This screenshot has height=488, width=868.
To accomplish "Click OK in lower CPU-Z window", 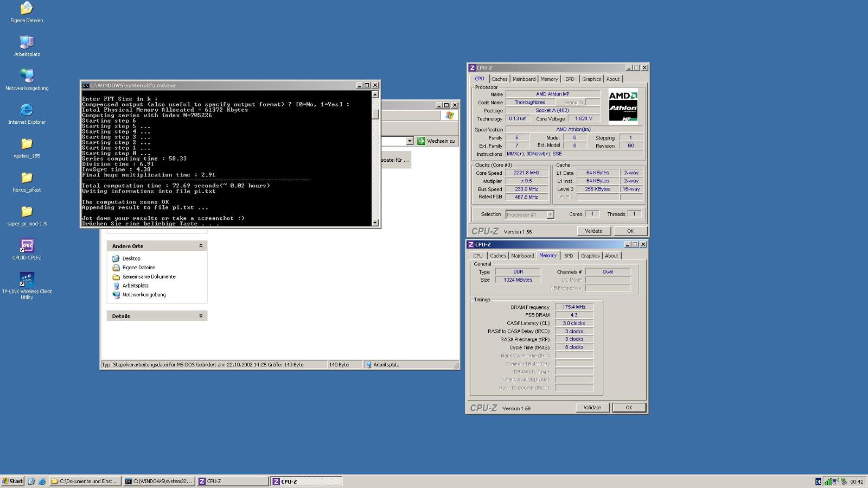I will (x=629, y=408).
